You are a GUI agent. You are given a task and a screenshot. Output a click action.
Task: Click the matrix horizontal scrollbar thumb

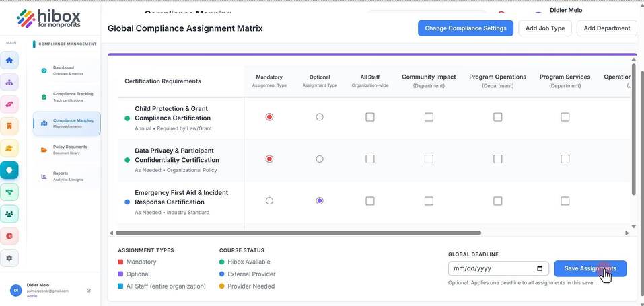tap(298, 233)
